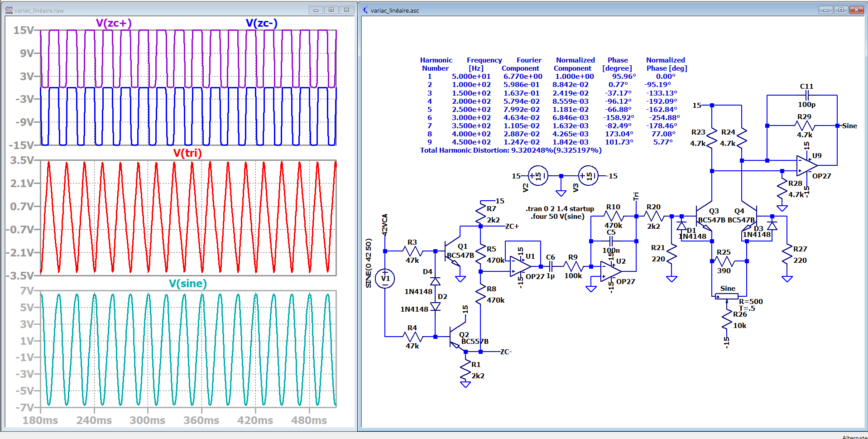Image resolution: width=868 pixels, height=439 pixels.
Task: Select the V2 supply source symbol
Action: pos(538,176)
